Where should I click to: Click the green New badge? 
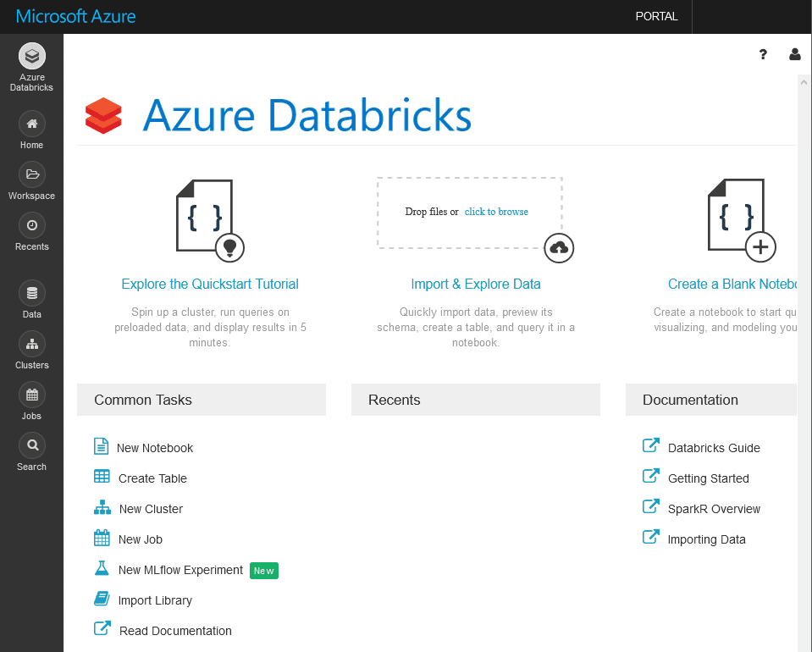[x=264, y=571]
